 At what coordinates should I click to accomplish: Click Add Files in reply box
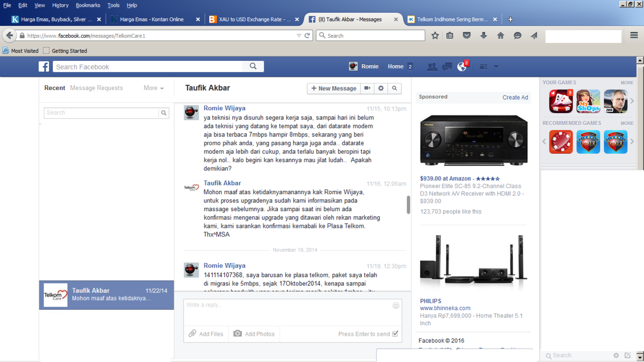(x=206, y=334)
